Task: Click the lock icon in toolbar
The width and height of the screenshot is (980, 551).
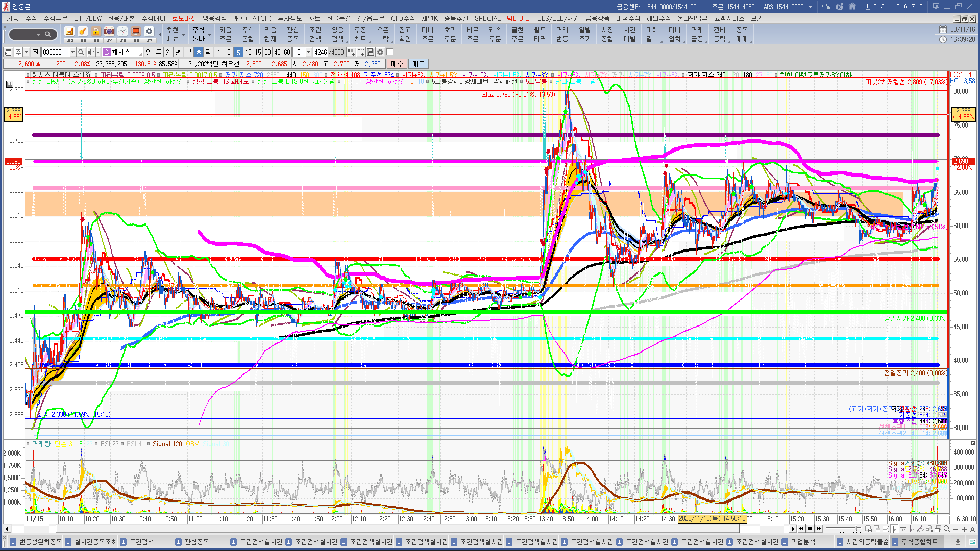Action: (x=96, y=32)
